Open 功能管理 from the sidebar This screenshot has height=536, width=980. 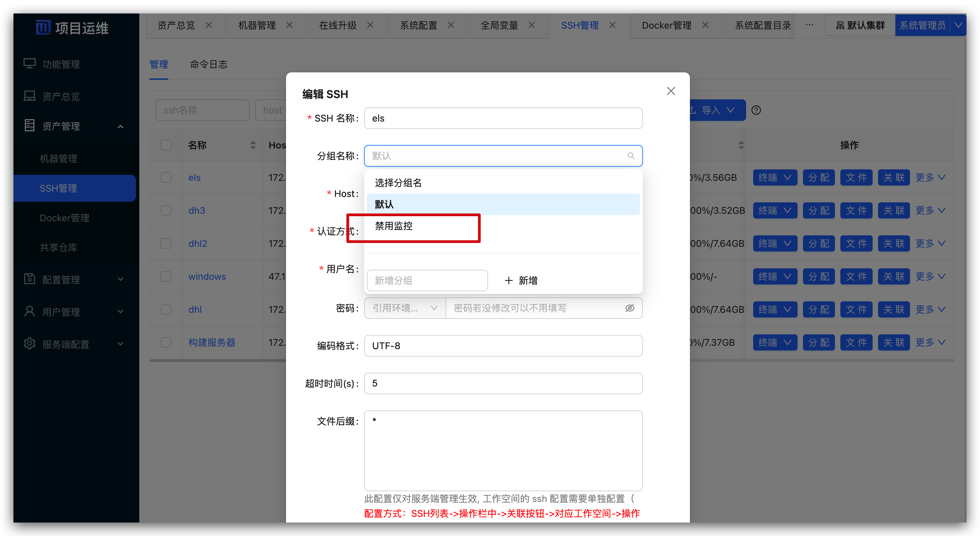tap(61, 64)
